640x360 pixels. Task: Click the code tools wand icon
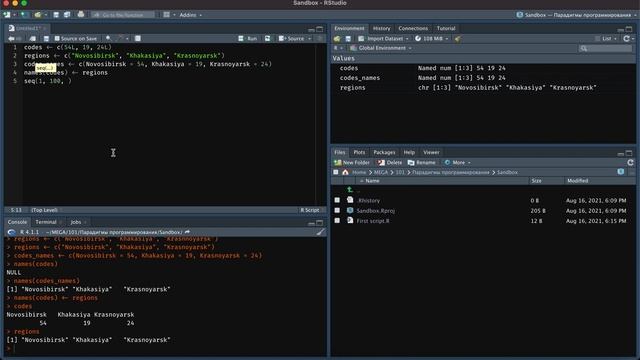[x=120, y=38]
